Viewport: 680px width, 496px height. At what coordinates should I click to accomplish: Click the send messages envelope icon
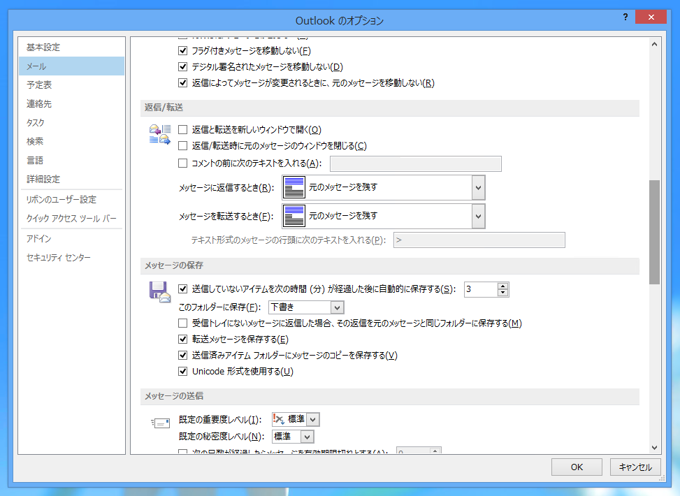(x=160, y=422)
